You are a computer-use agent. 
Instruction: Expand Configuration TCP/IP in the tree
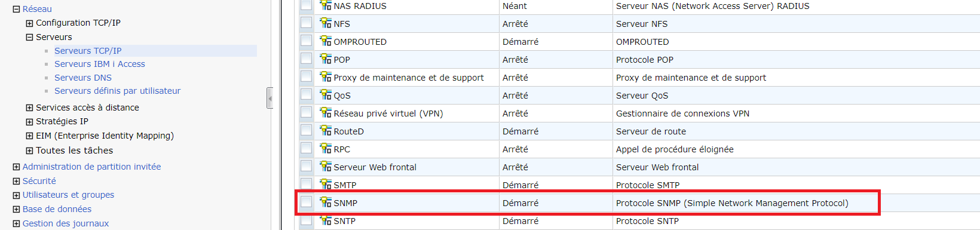(29, 23)
